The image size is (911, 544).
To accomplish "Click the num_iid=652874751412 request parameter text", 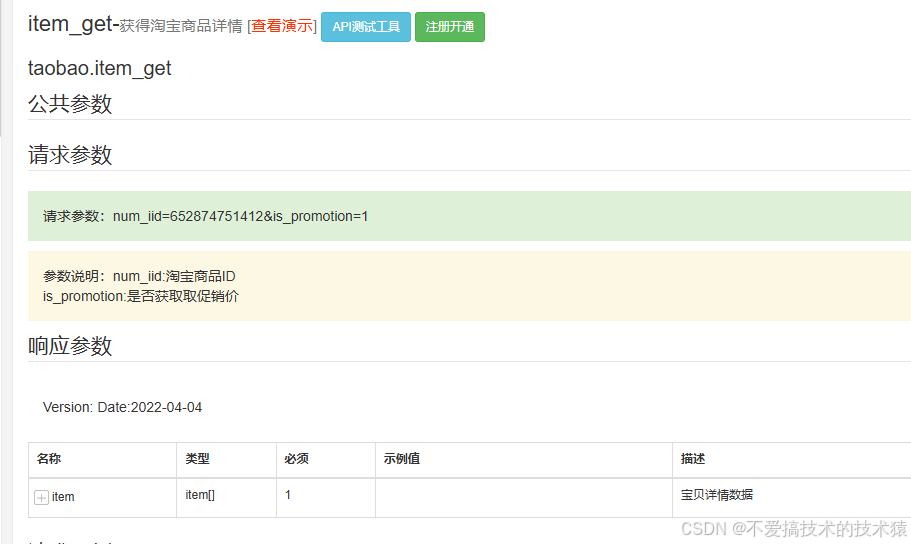I will point(188,216).
